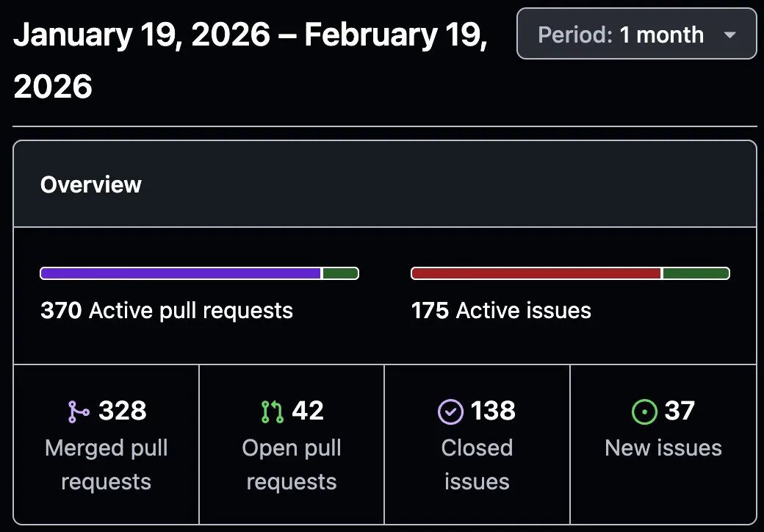Open the 42 Open pull requests link

click(292, 445)
